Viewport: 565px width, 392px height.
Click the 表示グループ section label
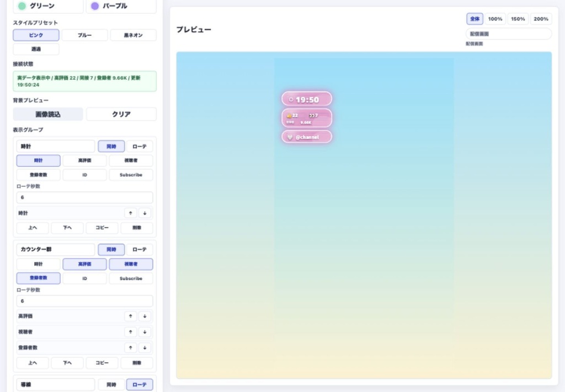click(28, 130)
